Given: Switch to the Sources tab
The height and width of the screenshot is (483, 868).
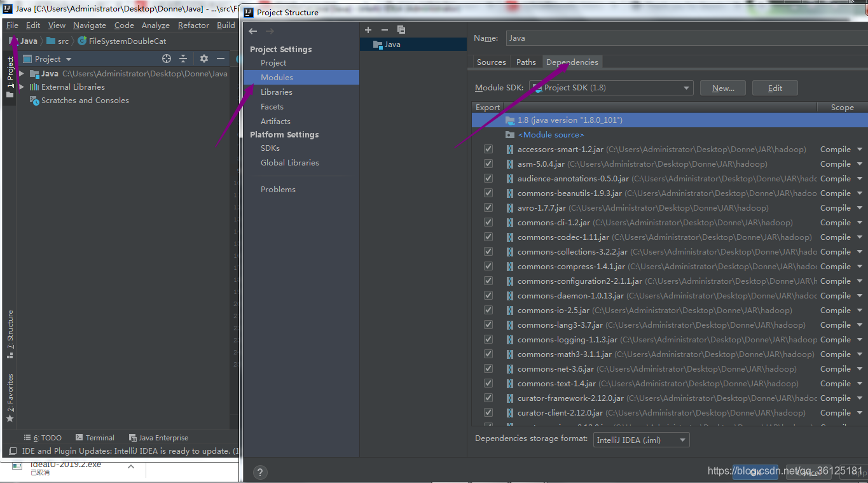Looking at the screenshot, I should (x=492, y=62).
